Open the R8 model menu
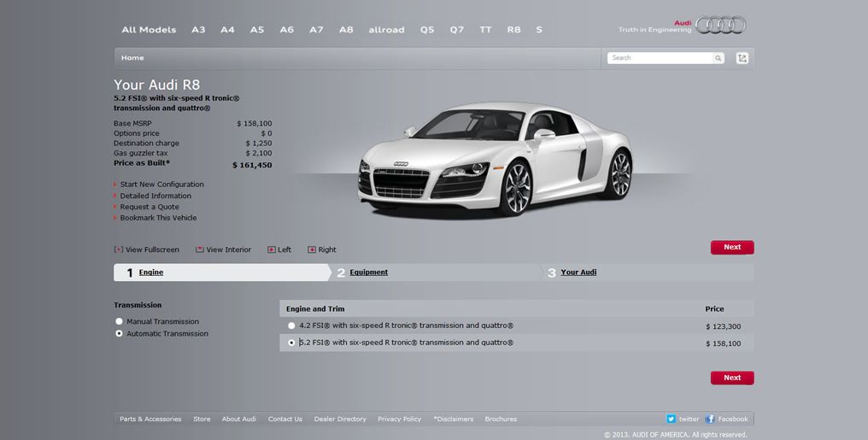 (x=513, y=30)
